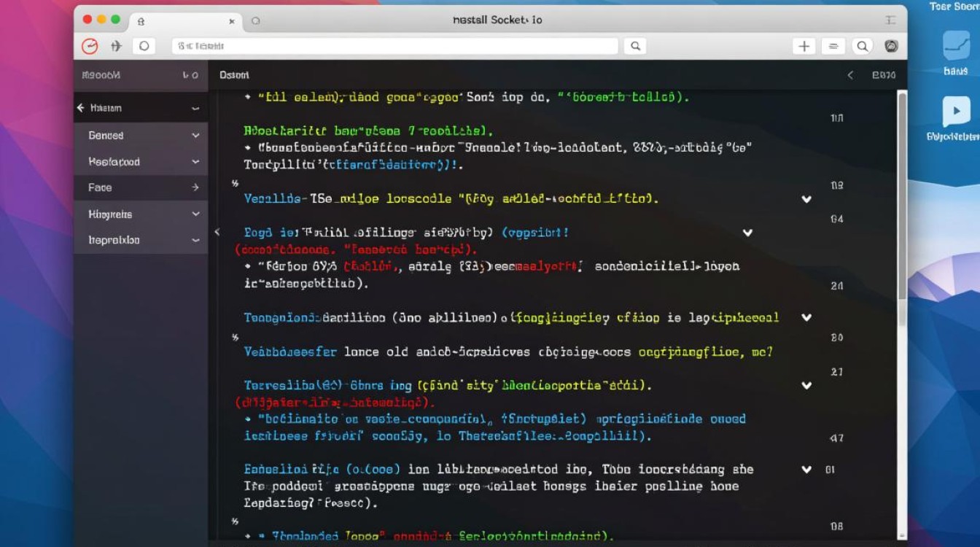Click the toolbar icon right of the red clock
Image resolution: width=980 pixels, height=547 pixels.
115,46
